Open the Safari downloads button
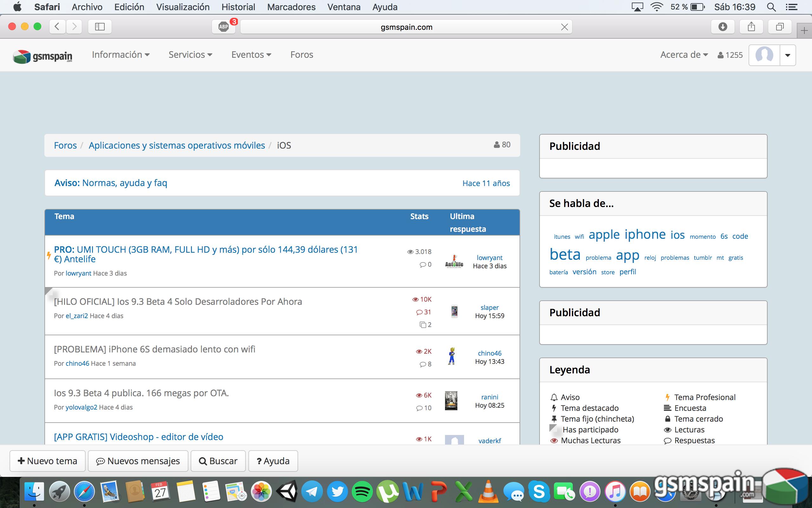This screenshot has width=812, height=508. [x=723, y=27]
